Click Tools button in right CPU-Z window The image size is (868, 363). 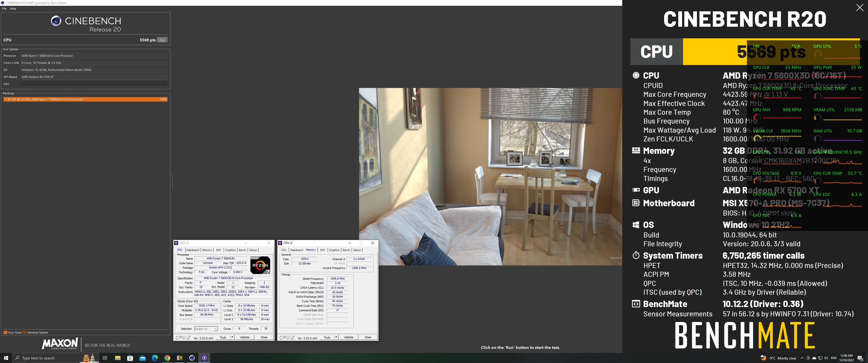pyautogui.click(x=327, y=337)
